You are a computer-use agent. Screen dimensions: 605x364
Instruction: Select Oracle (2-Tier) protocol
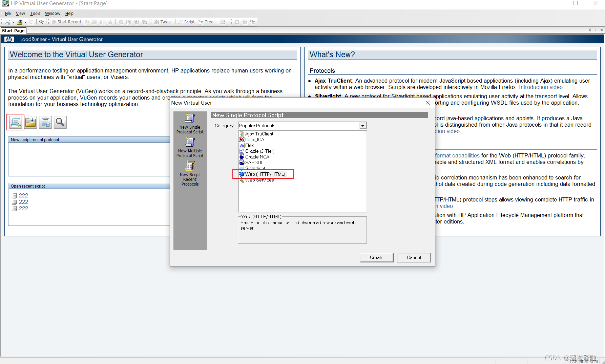(257, 151)
